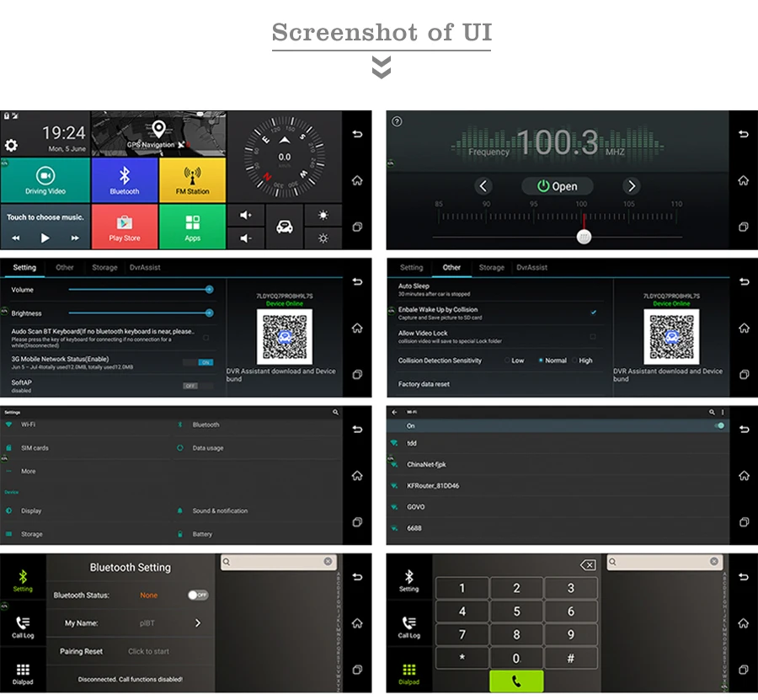Skip to the next music track
The height and width of the screenshot is (700, 758).
tap(75, 238)
